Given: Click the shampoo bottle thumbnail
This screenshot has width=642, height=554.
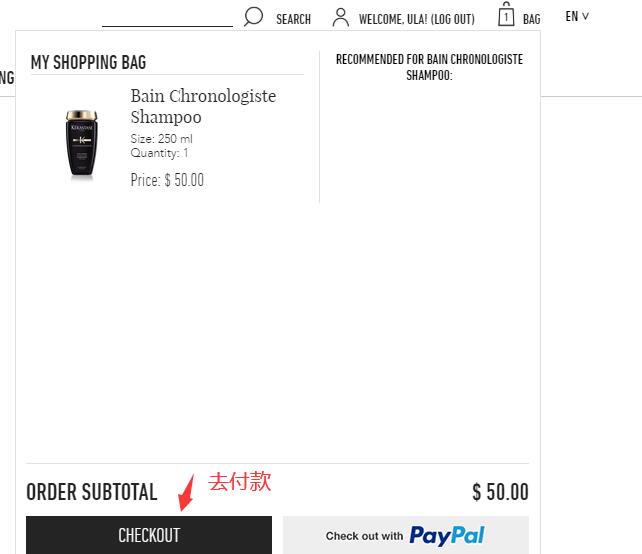Looking at the screenshot, I should (81, 144).
